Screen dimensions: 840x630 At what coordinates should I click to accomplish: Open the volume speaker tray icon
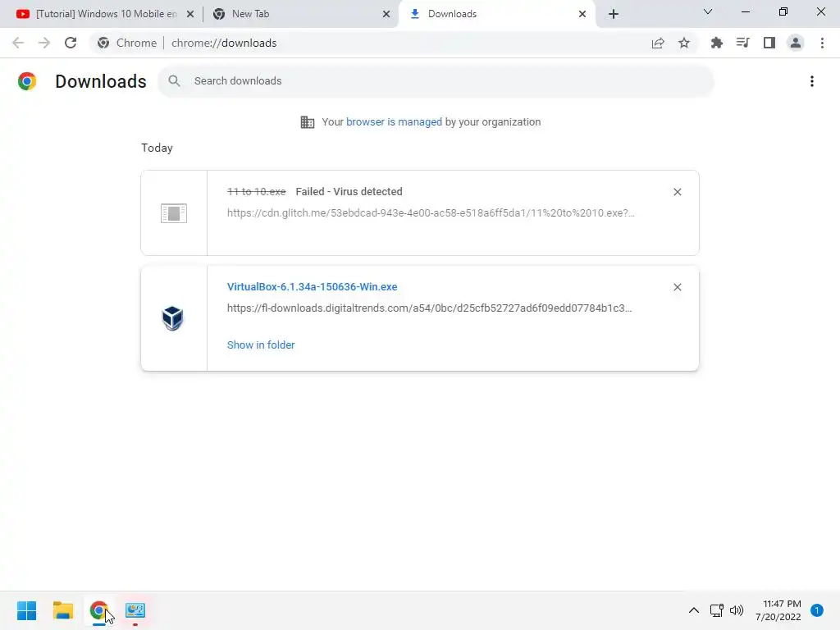tap(737, 610)
